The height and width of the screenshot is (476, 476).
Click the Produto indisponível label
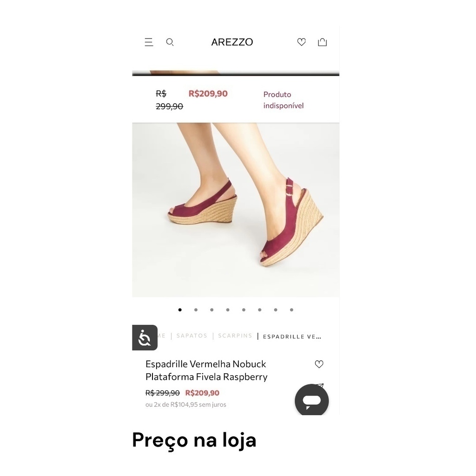pos(284,100)
